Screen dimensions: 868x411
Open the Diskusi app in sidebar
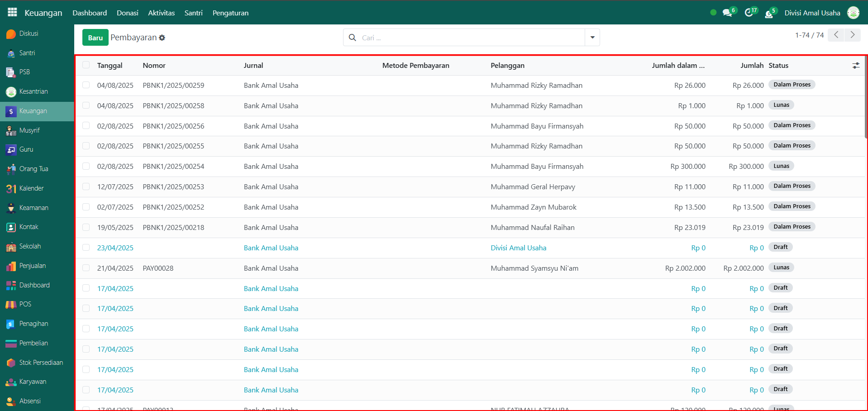[x=29, y=33]
